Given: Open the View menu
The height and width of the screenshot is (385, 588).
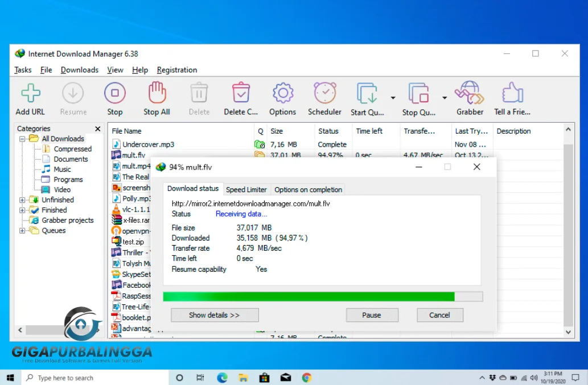Looking at the screenshot, I should point(115,70).
